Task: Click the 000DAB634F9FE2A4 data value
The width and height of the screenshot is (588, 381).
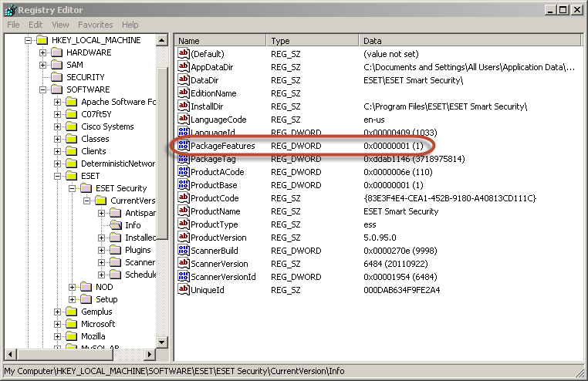Action: [x=401, y=290]
